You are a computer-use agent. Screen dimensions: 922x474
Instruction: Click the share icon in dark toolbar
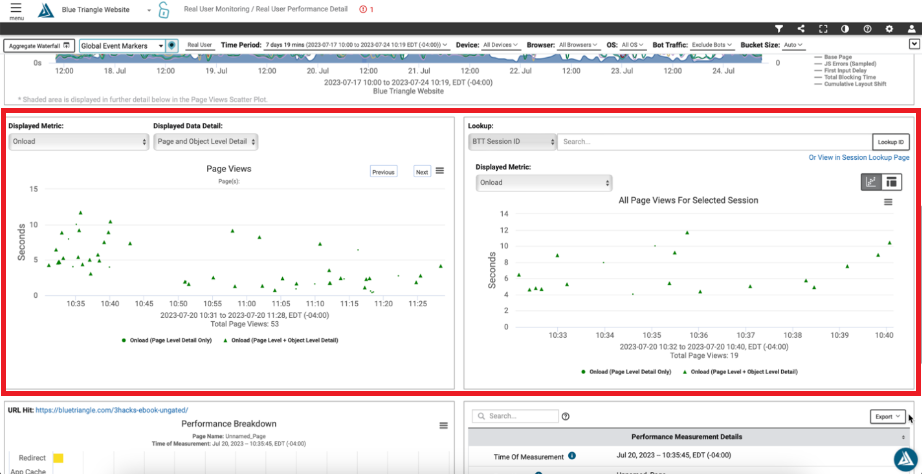point(801,28)
